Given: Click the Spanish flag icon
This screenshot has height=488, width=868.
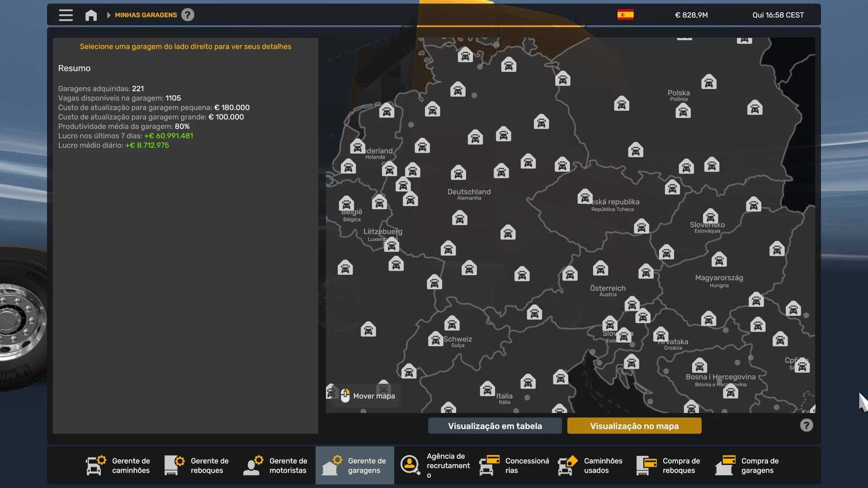Looking at the screenshot, I should (625, 15).
